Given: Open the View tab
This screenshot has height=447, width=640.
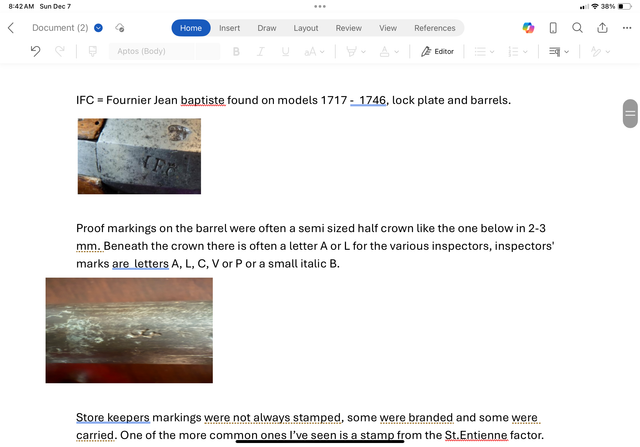Looking at the screenshot, I should coord(388,28).
